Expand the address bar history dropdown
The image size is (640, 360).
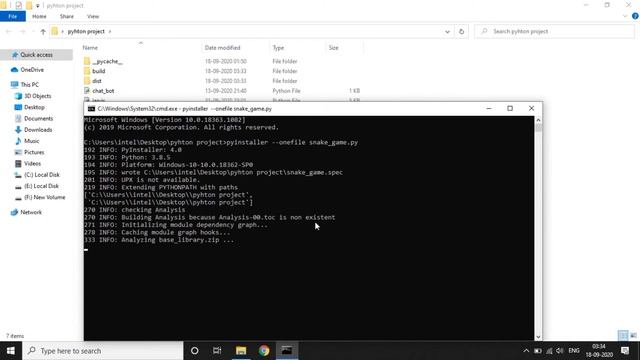(447, 31)
